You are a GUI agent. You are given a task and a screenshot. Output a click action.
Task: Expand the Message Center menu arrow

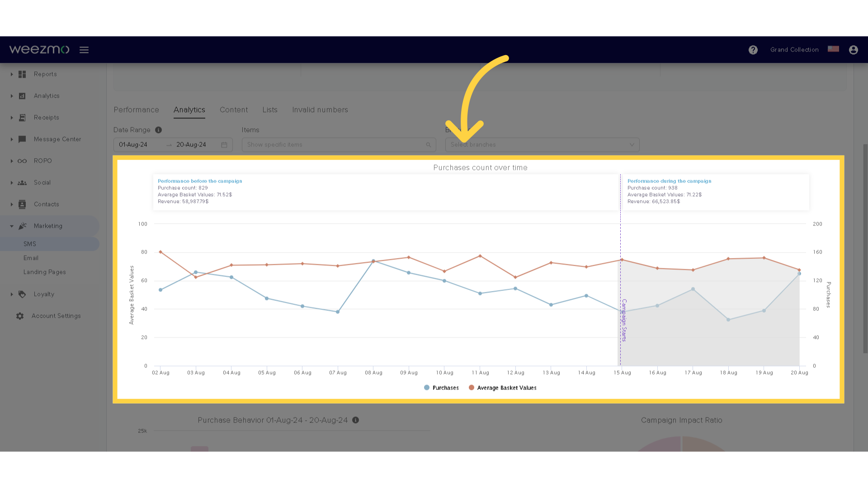[x=12, y=139]
